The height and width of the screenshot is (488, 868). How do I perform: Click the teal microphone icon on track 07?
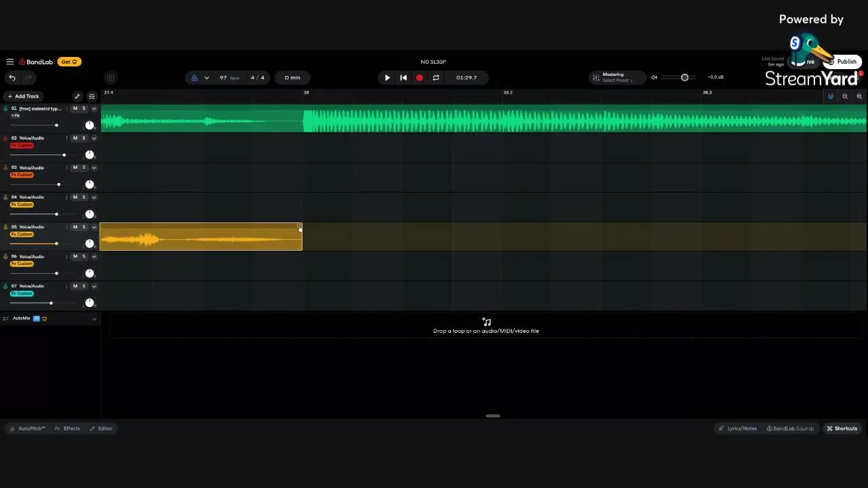point(6,286)
